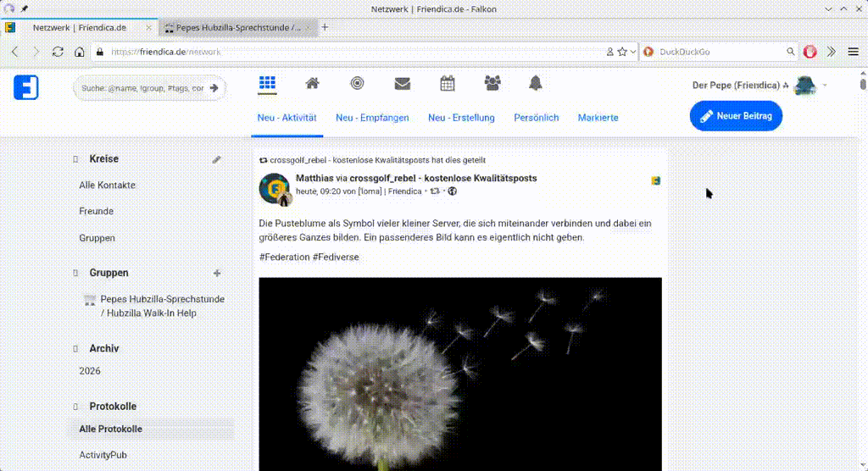Viewport: 868px width, 471px height.
Task: Open crossgolf_rebel profile link in post header
Action: [x=442, y=178]
